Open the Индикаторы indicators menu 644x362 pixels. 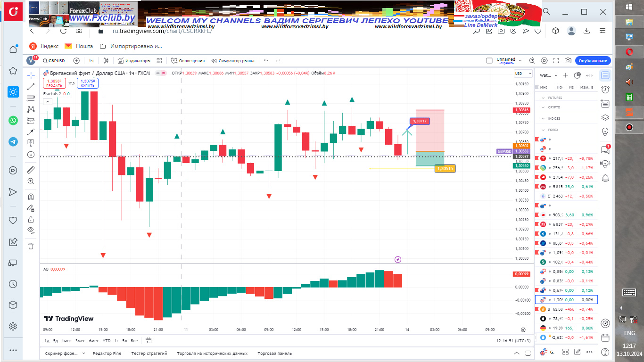pyautogui.click(x=134, y=61)
